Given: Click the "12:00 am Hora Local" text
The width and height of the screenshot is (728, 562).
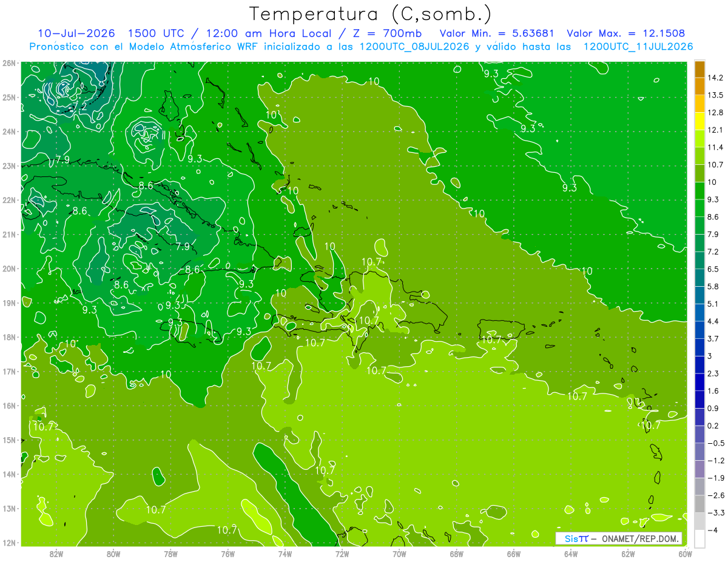Looking at the screenshot, I should tap(269, 33).
